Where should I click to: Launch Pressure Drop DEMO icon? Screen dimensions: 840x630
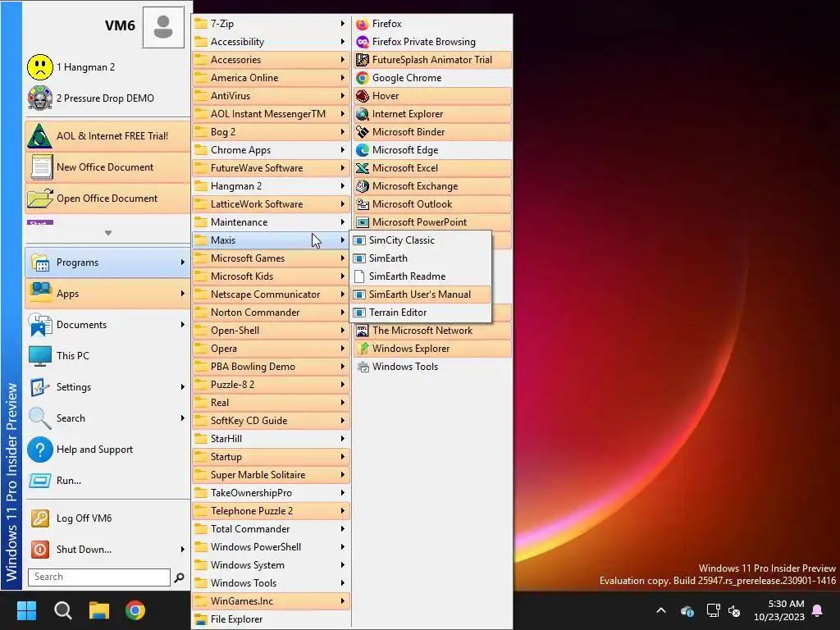(40, 98)
